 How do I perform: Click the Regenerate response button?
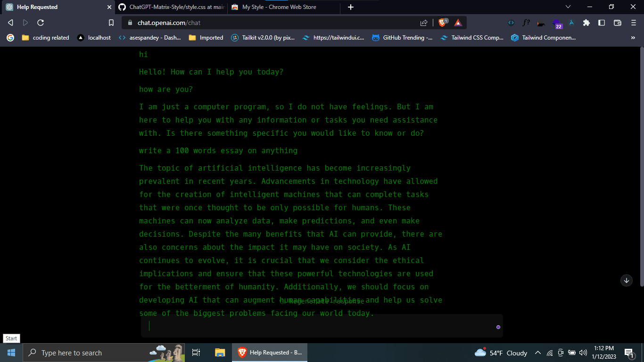tap(322, 301)
